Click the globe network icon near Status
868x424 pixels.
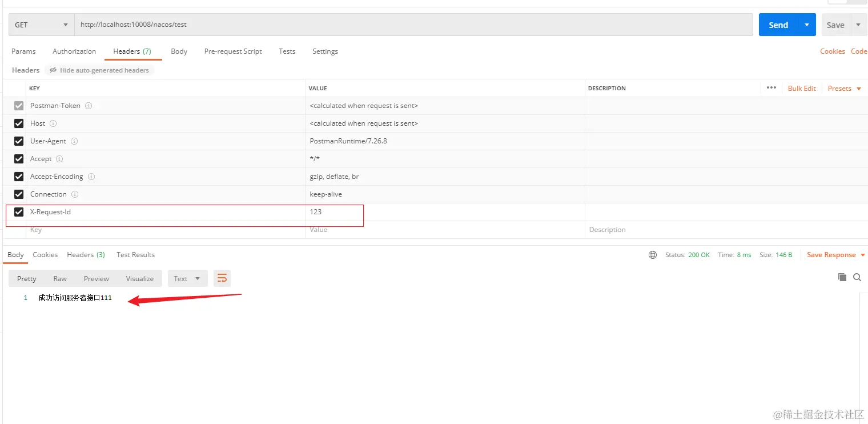point(653,255)
